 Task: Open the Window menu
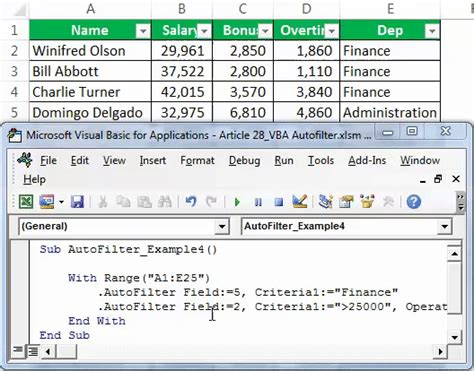coord(420,161)
